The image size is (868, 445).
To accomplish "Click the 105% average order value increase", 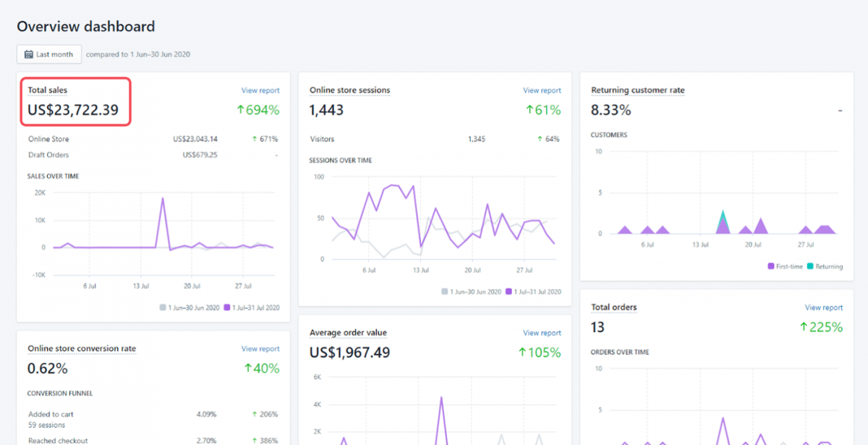I will click(x=540, y=352).
